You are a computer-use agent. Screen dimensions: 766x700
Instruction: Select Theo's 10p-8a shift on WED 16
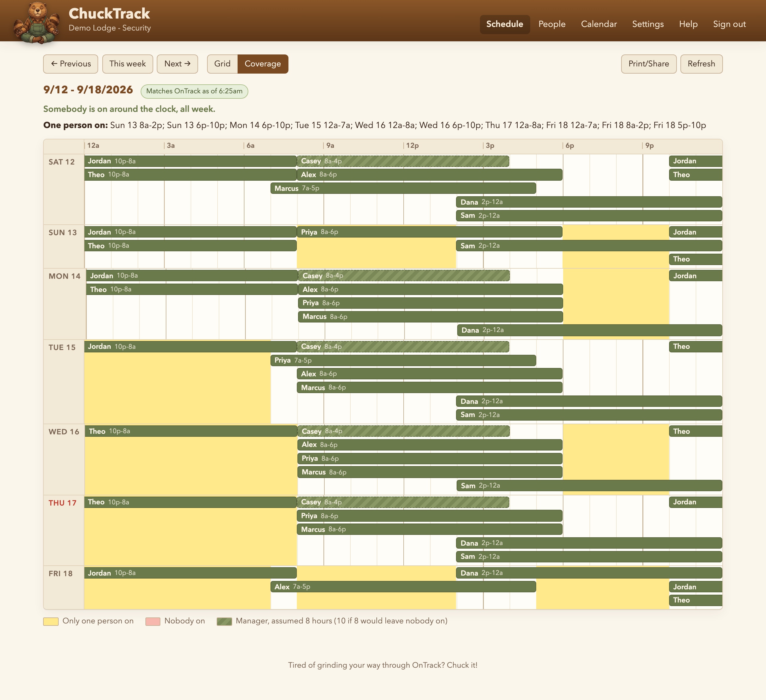[191, 431]
